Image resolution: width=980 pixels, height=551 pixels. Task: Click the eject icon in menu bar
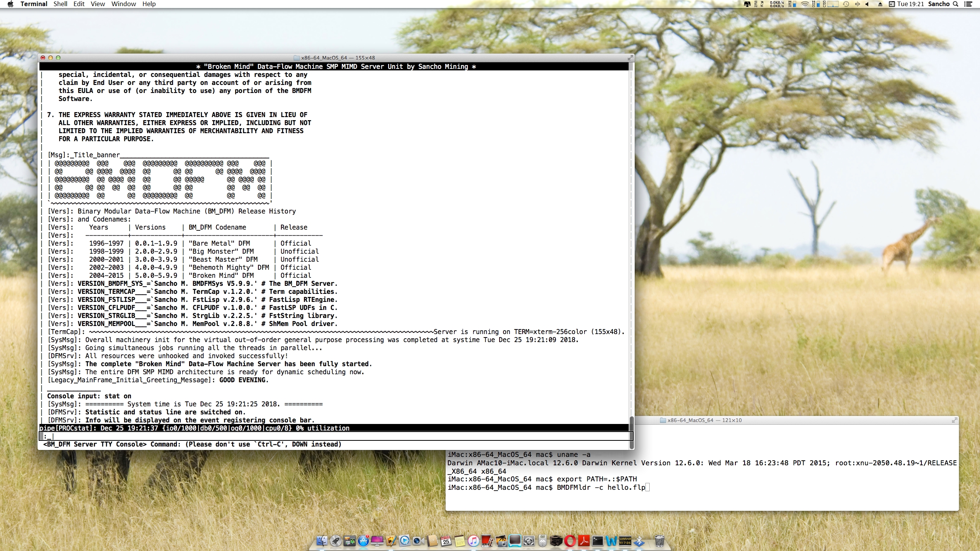[x=880, y=4]
